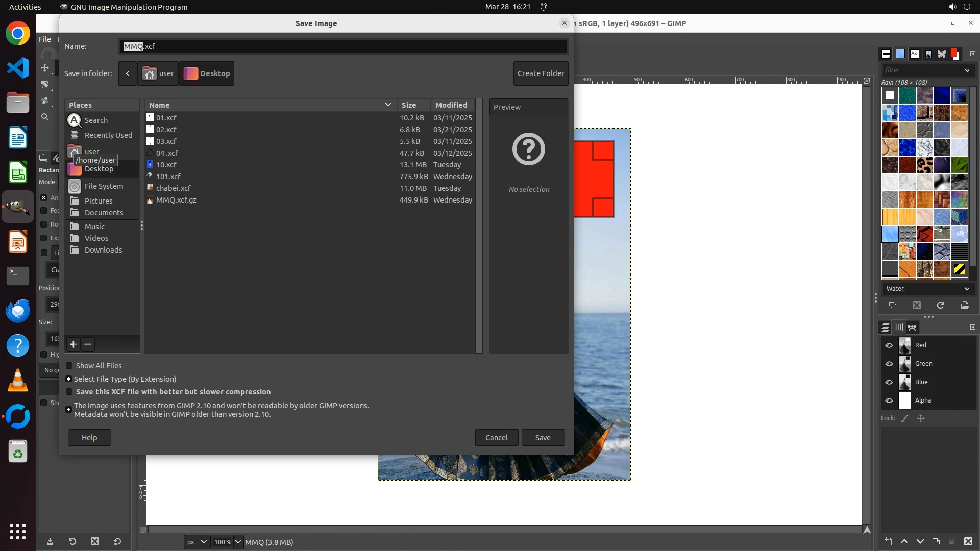The height and width of the screenshot is (551, 980).
Task: Open the Fonts dockable tab
Action: pyautogui.click(x=914, y=54)
